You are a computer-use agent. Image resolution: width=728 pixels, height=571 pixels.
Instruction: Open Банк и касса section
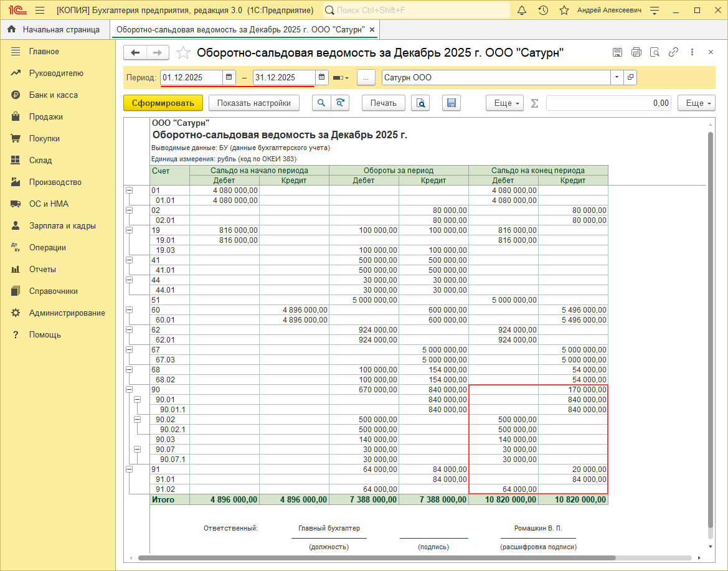tap(53, 95)
